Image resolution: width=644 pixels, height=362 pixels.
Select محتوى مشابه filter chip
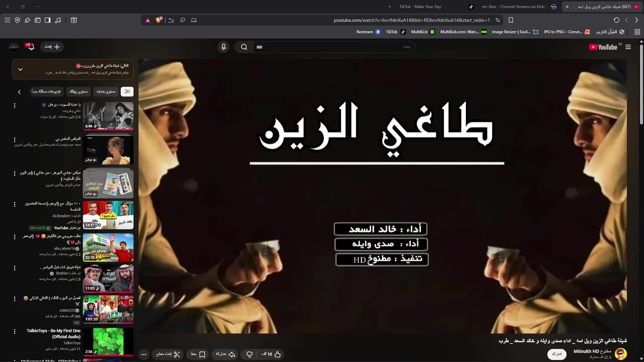tap(106, 92)
